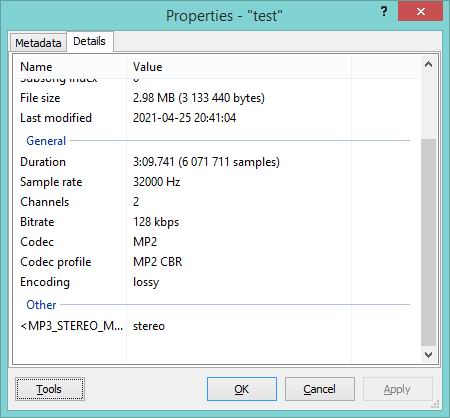The width and height of the screenshot is (450, 418).
Task: Click the General section header
Action: click(x=46, y=141)
